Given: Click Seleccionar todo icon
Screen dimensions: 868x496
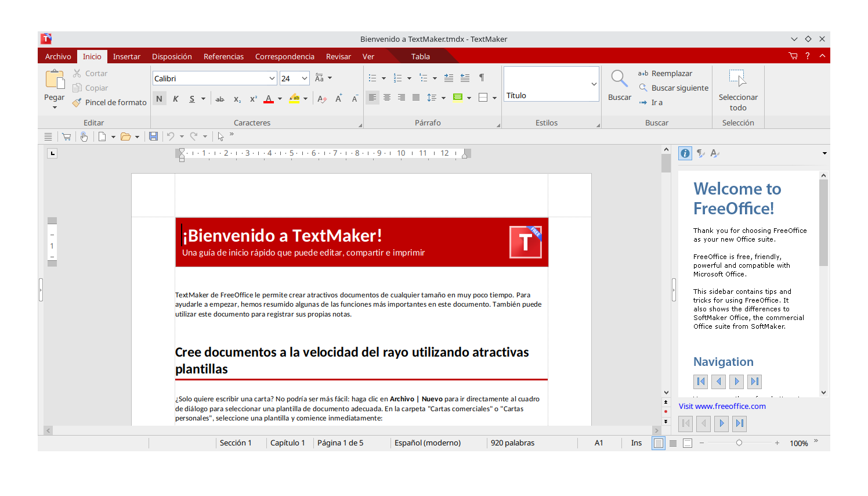Looking at the screenshot, I should [737, 78].
